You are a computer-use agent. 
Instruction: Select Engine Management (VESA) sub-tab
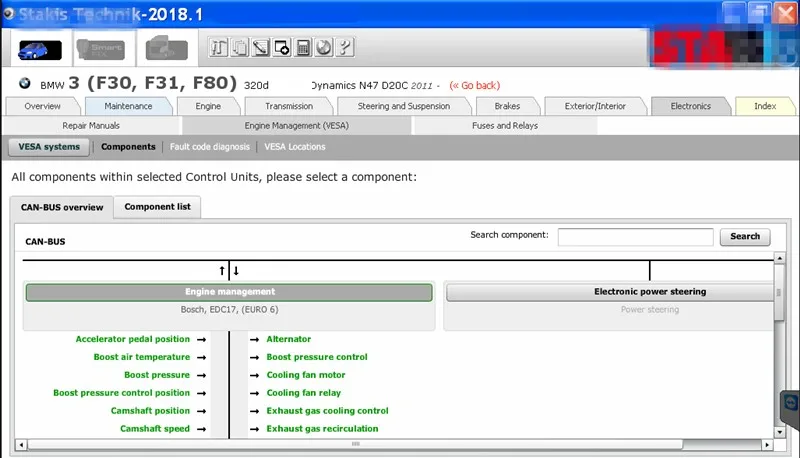click(296, 125)
